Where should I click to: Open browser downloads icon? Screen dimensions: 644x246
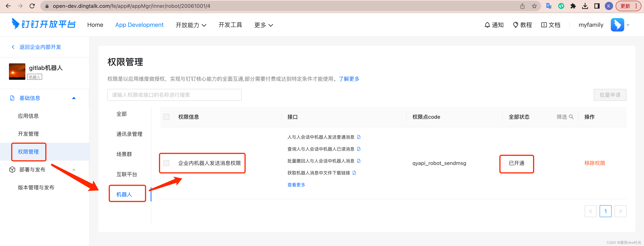coord(585,6)
